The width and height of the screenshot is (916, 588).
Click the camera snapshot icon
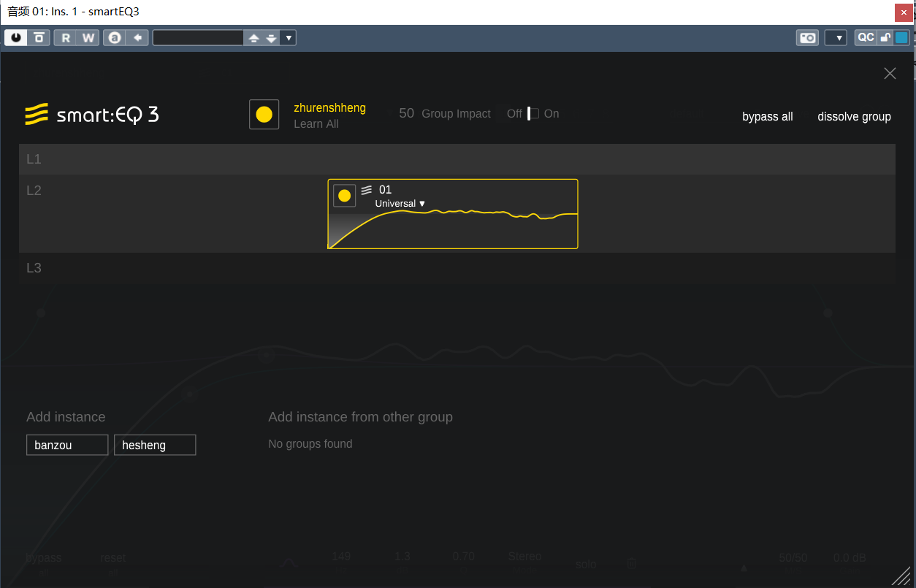point(808,38)
